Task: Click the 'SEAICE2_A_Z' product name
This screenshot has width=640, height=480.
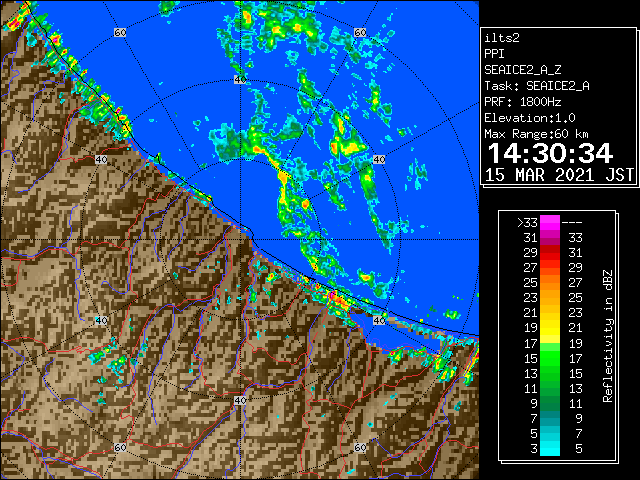Action: click(x=523, y=70)
